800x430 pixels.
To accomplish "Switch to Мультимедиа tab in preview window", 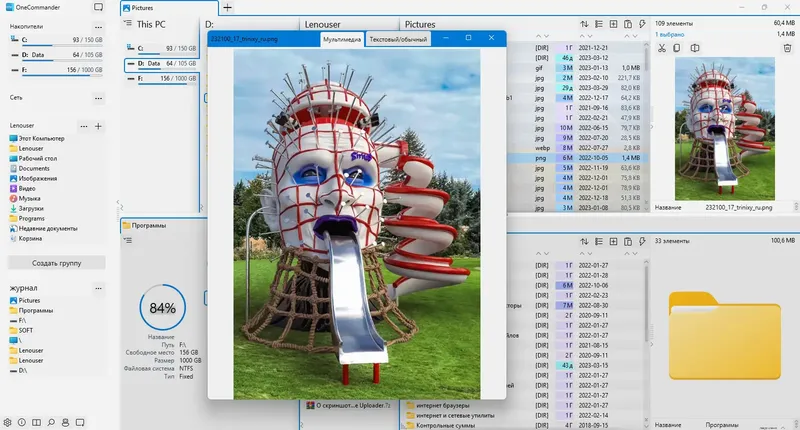I will click(342, 39).
